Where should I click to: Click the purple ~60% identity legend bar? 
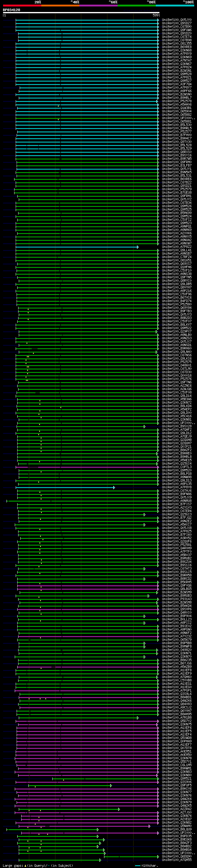click(x=98, y=6)
